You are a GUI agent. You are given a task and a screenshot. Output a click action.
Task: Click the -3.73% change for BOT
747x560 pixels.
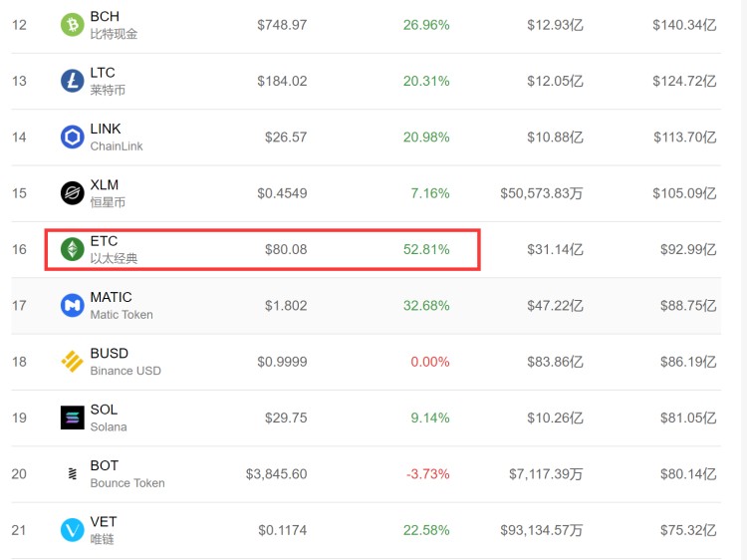[428, 473]
